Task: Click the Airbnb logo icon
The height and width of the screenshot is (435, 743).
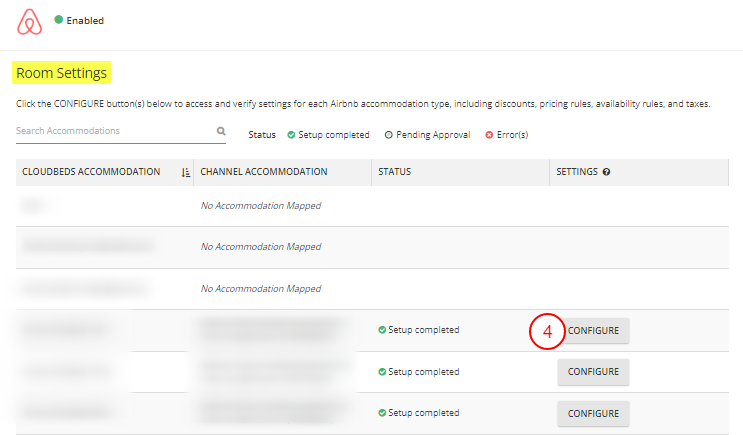Action: [30, 21]
